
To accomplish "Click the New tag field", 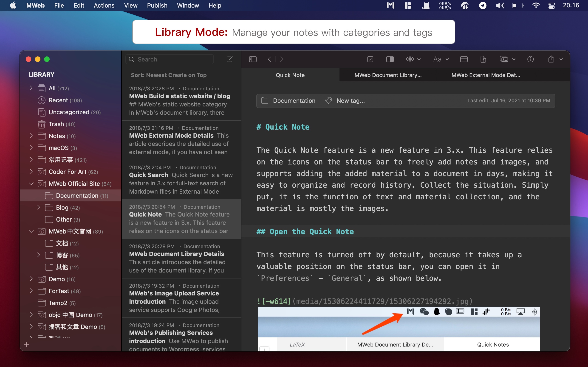I will 350,100.
